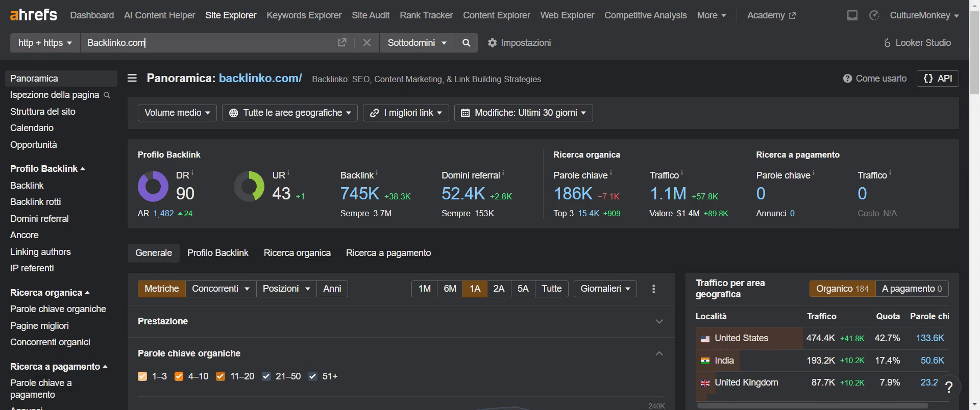Select the 6M time range
The height and width of the screenshot is (410, 980).
[x=450, y=289]
